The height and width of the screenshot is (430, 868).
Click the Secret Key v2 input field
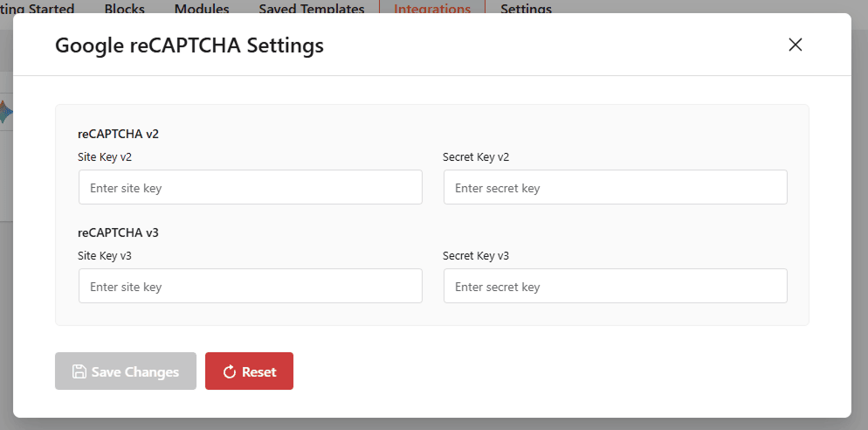tap(615, 188)
